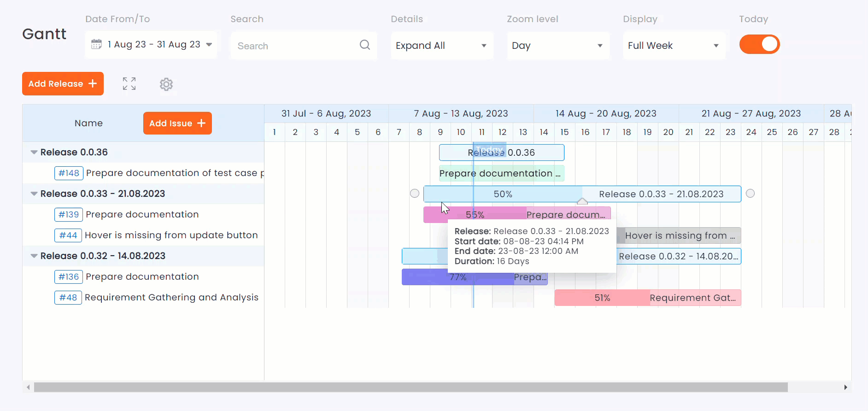Screen dimensions: 868x411
Task: Click right circle handle of Release 0.0.33 bar
Action: [x=750, y=194]
